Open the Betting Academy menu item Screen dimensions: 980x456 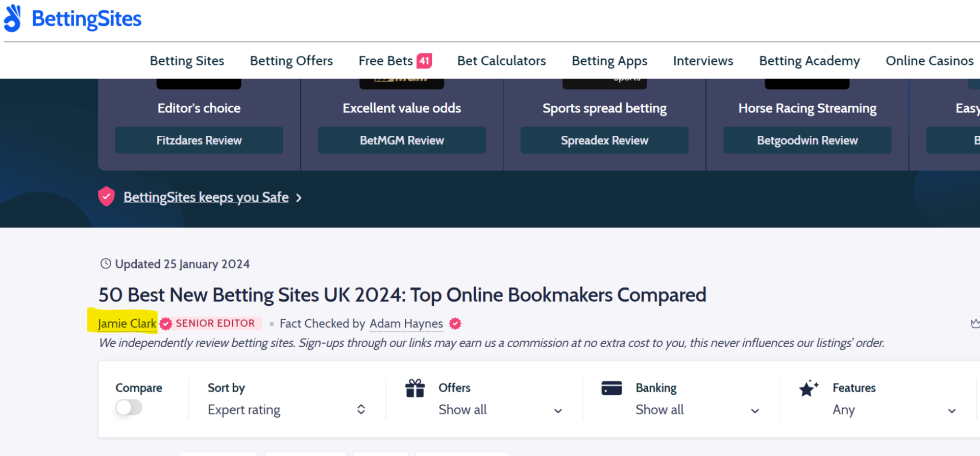(809, 61)
